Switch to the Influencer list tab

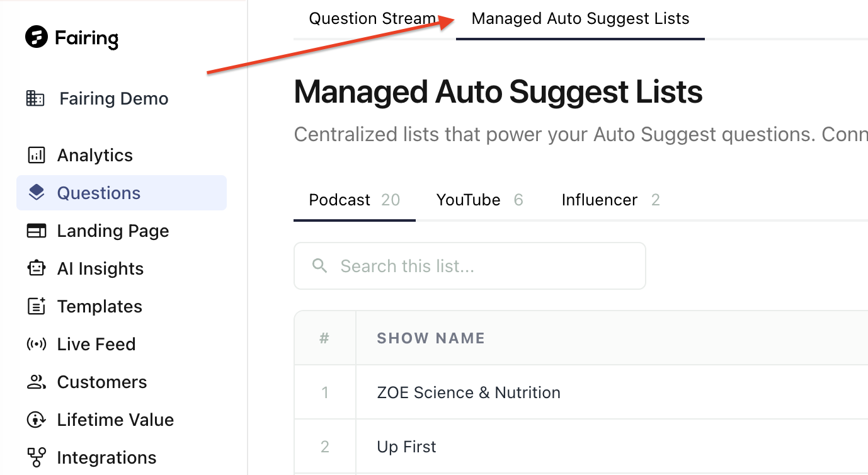tap(610, 200)
